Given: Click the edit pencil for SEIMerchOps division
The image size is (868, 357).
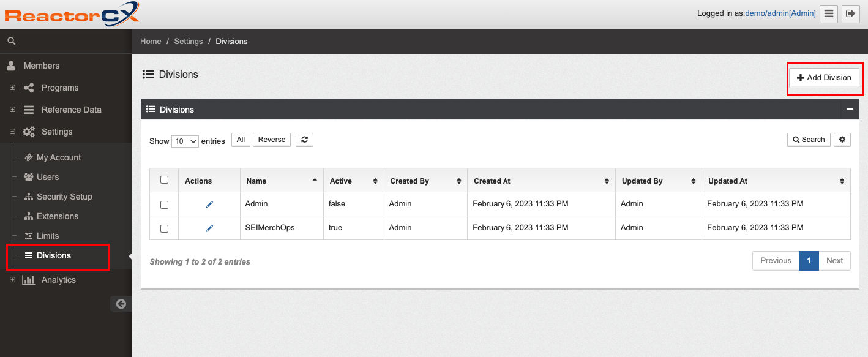Looking at the screenshot, I should [209, 228].
